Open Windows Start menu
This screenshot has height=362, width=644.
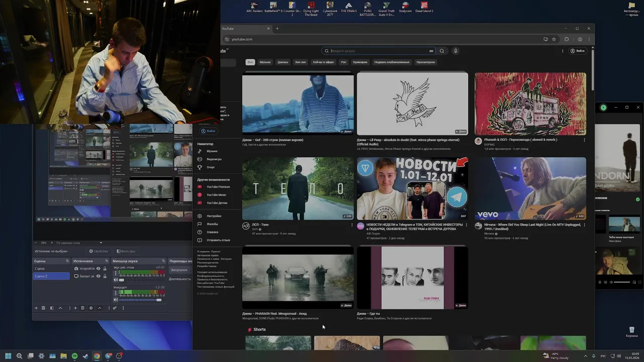pyautogui.click(x=8, y=356)
